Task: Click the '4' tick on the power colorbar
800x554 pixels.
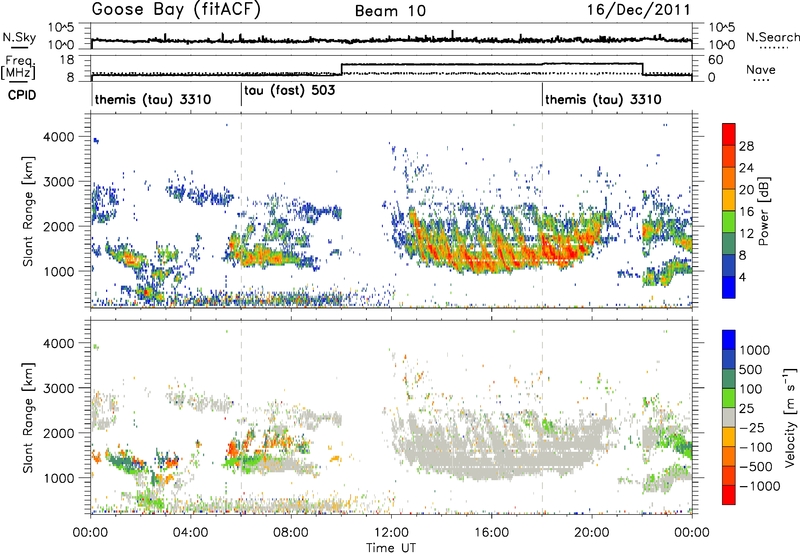Action: click(743, 277)
